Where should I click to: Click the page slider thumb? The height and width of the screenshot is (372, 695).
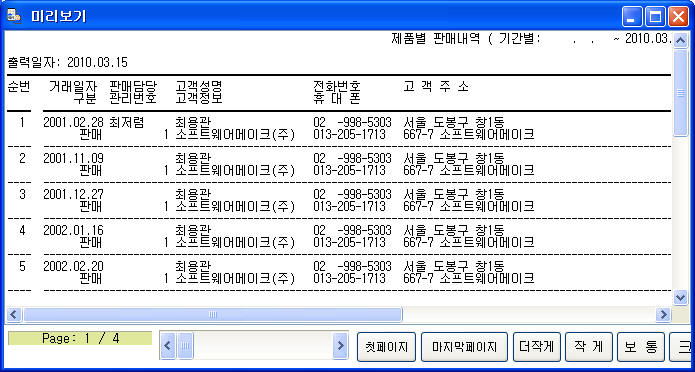tap(185, 345)
